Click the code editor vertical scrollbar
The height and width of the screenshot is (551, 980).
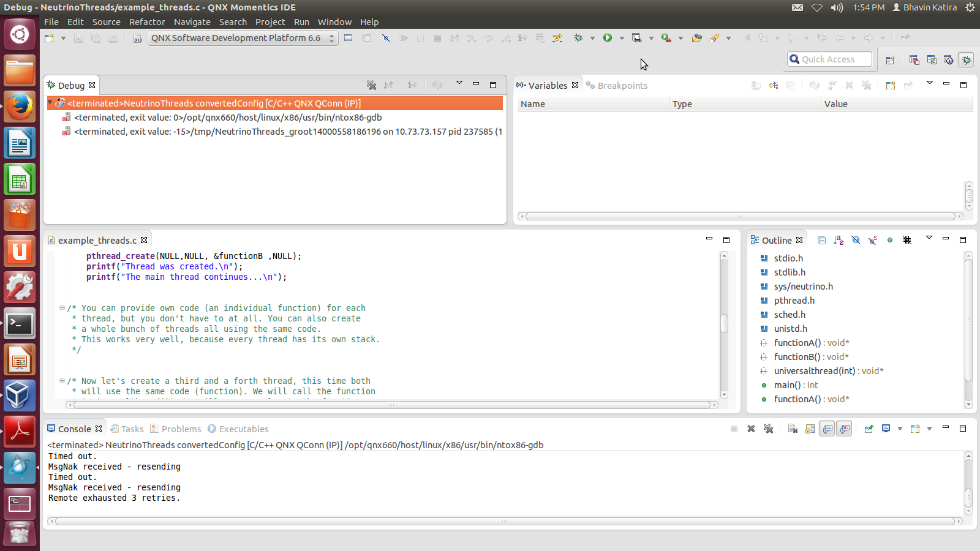point(724,323)
